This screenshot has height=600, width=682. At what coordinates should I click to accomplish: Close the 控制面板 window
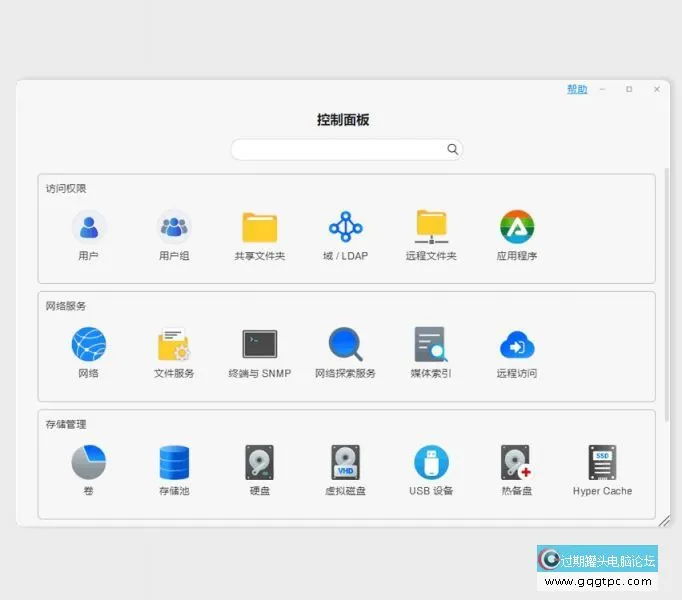point(657,89)
